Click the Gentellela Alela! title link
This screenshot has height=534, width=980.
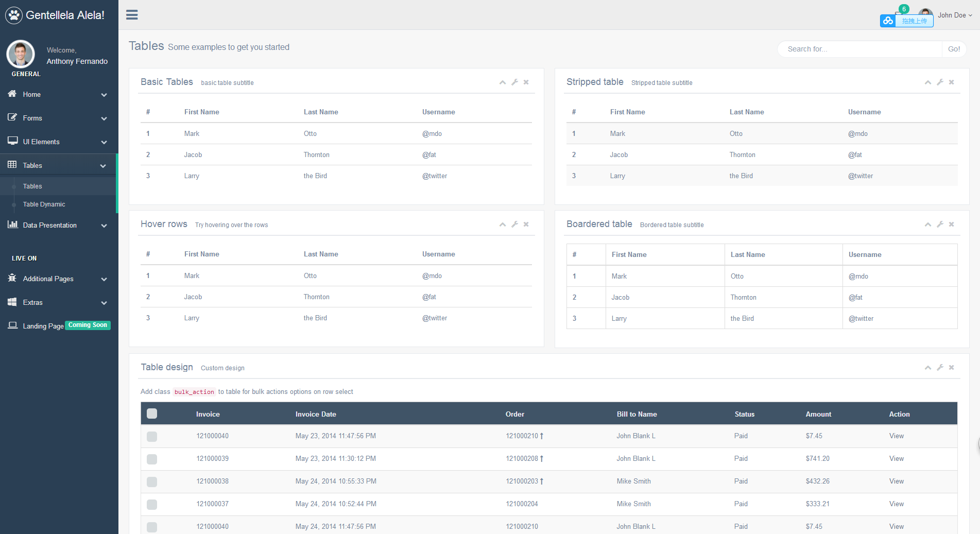point(65,15)
